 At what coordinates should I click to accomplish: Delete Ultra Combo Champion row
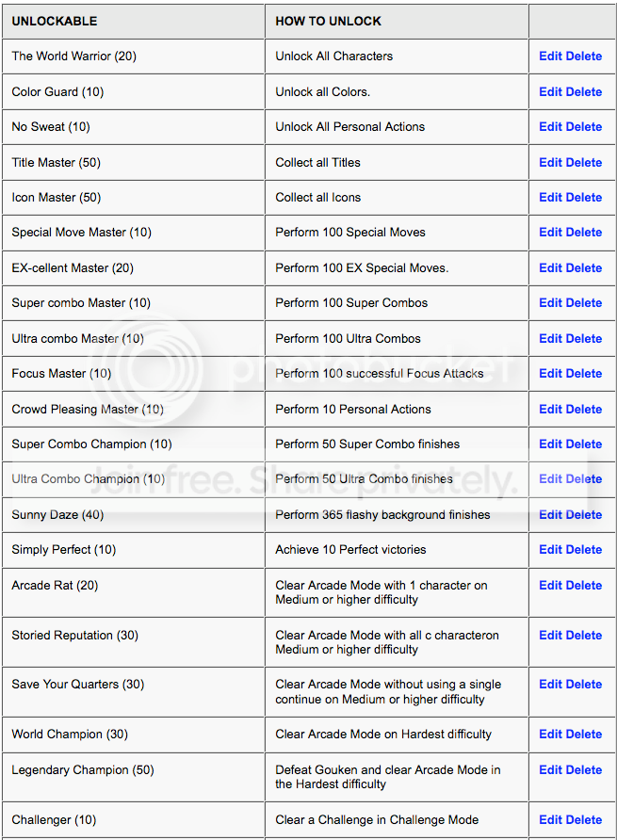(584, 479)
